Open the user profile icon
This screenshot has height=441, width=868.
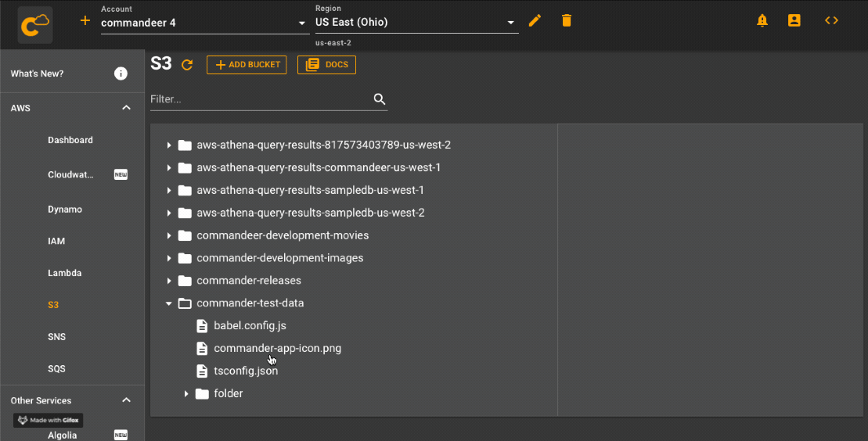794,20
